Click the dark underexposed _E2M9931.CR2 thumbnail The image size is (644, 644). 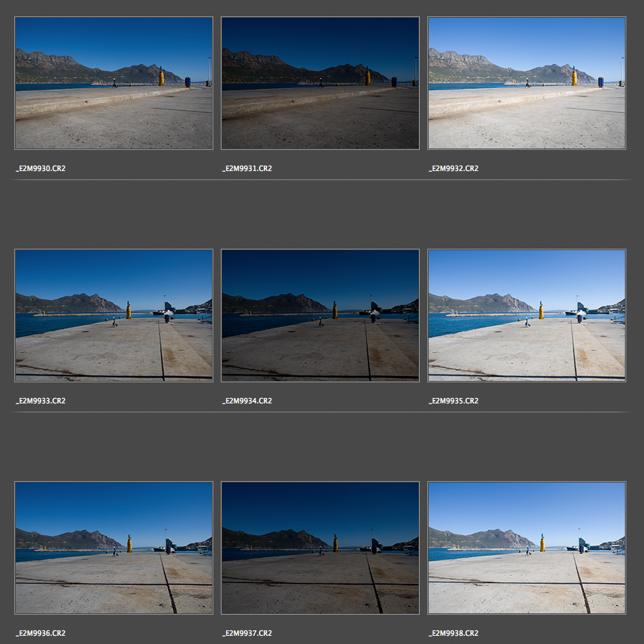pyautogui.click(x=320, y=83)
